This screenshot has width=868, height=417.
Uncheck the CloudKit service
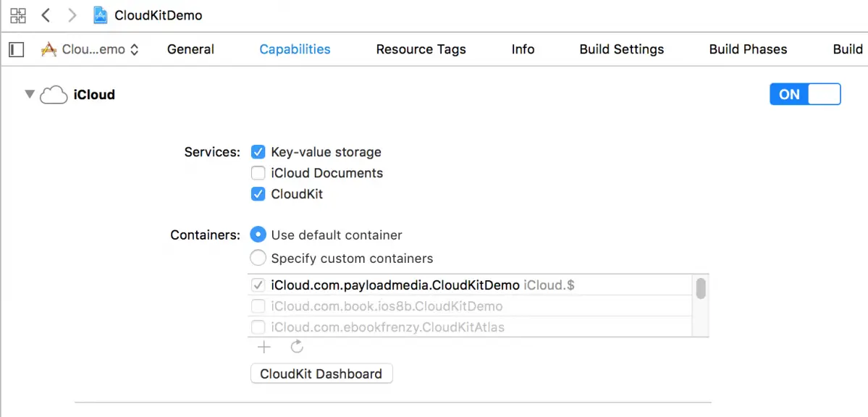point(258,194)
